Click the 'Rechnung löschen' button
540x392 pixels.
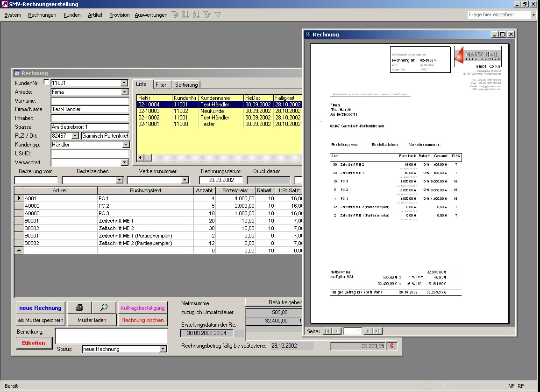[x=142, y=320]
